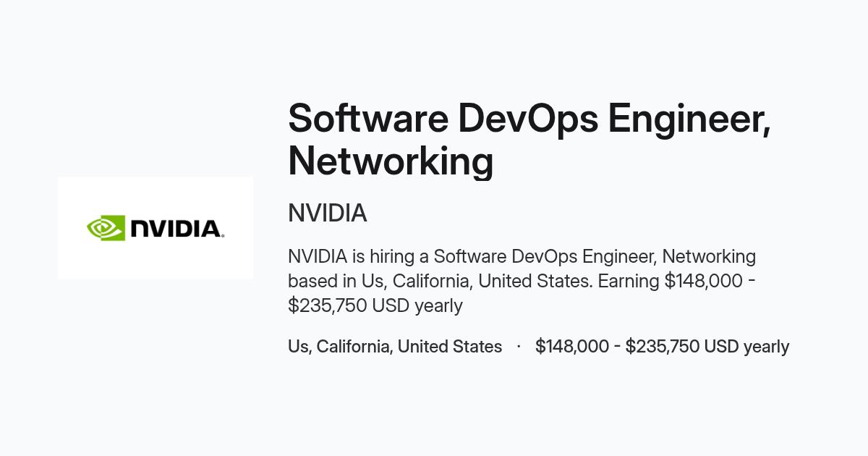Select "$235,750" in the bottom salary line
Viewport: 868px width, 456px height.
[x=663, y=347]
